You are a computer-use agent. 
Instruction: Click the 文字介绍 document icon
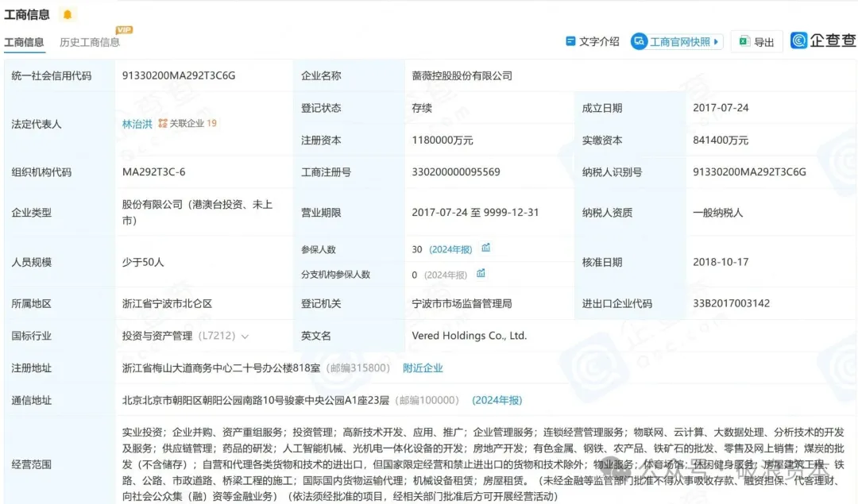(x=570, y=41)
